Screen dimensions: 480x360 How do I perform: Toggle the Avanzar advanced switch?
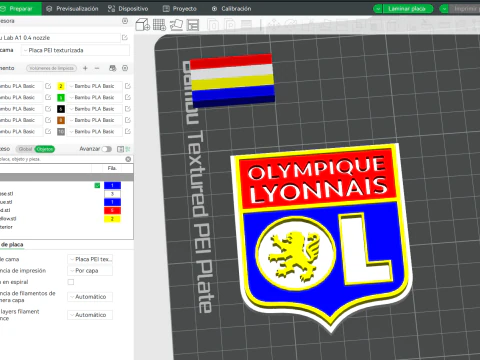106,149
